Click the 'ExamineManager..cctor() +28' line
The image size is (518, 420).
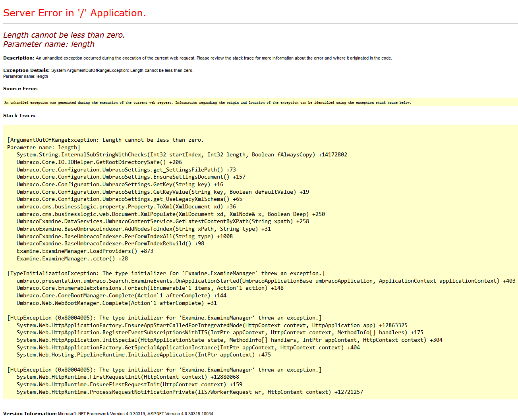pos(72,258)
